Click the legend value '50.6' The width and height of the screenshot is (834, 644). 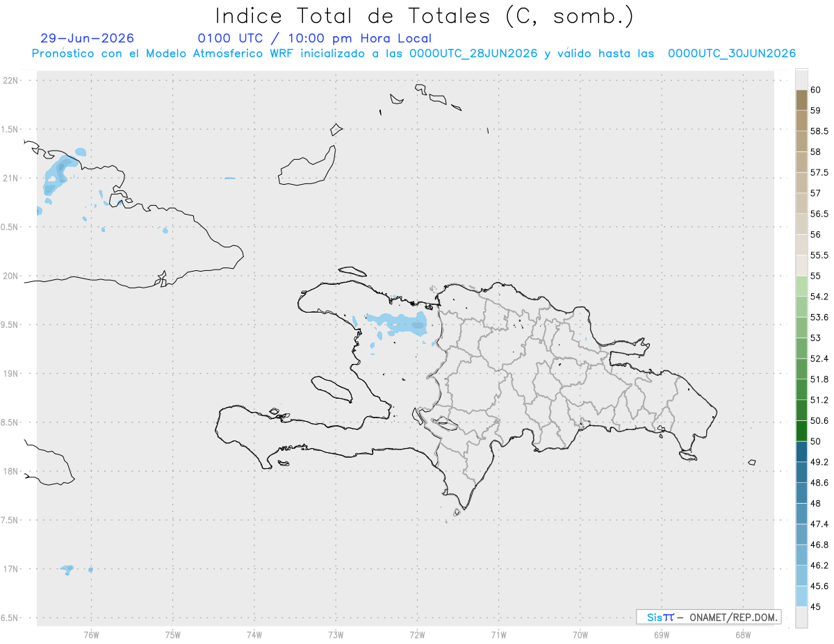point(819,420)
